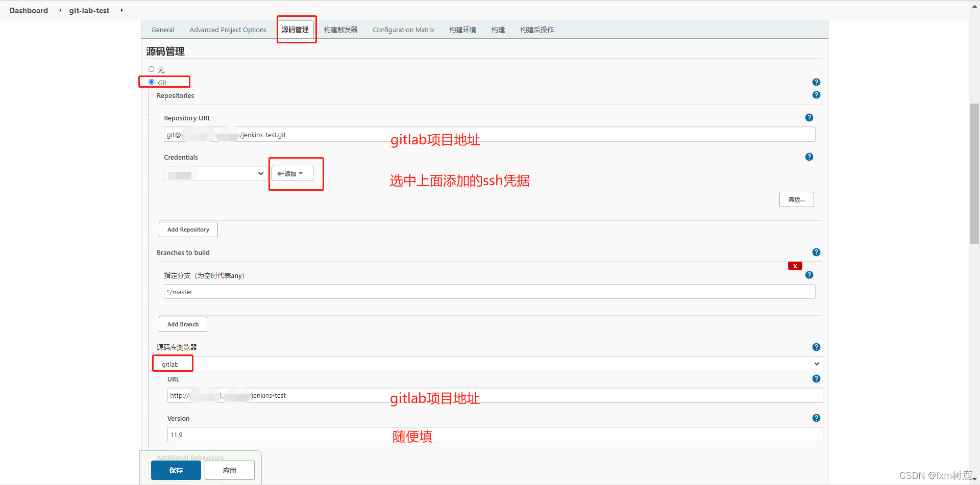This screenshot has width=980, height=485.
Task: Focus the Version 11.9 input field
Action: [495, 435]
